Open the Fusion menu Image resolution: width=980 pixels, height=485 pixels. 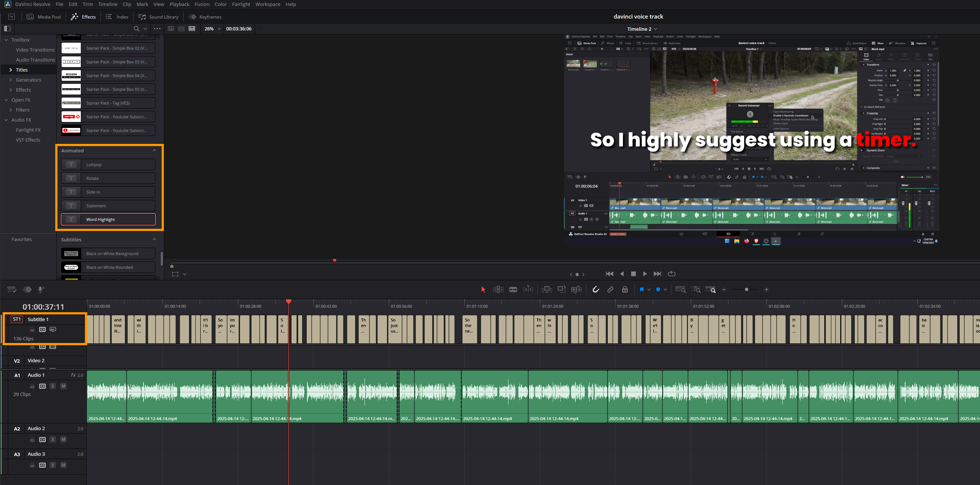point(202,4)
